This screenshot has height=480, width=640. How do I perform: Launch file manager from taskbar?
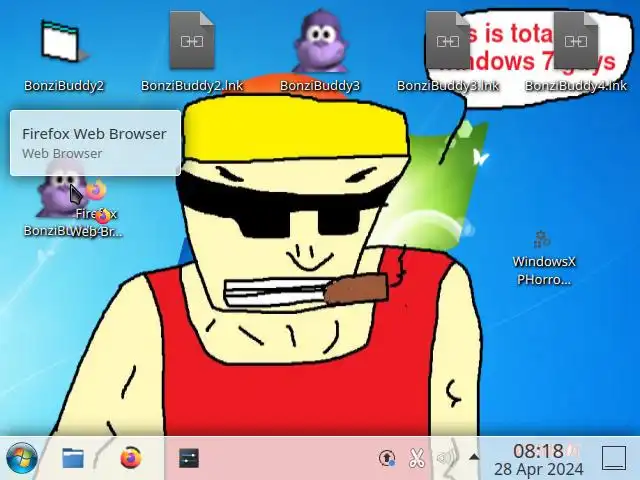[x=73, y=458]
